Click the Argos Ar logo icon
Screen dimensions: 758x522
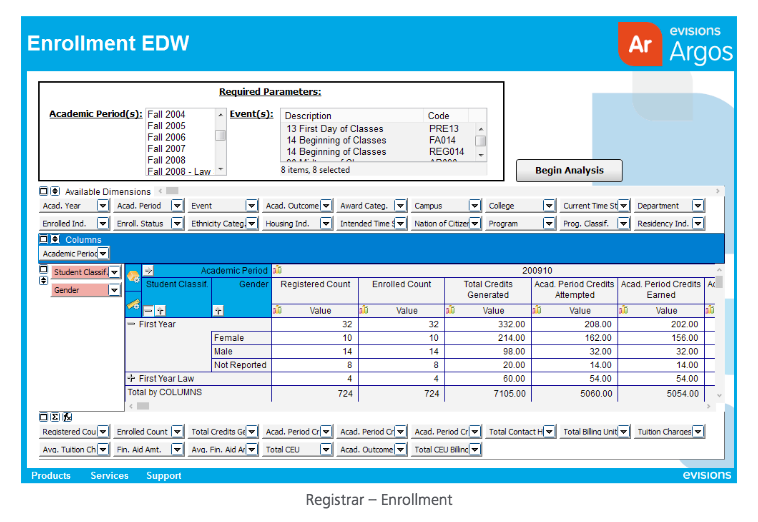(640, 44)
